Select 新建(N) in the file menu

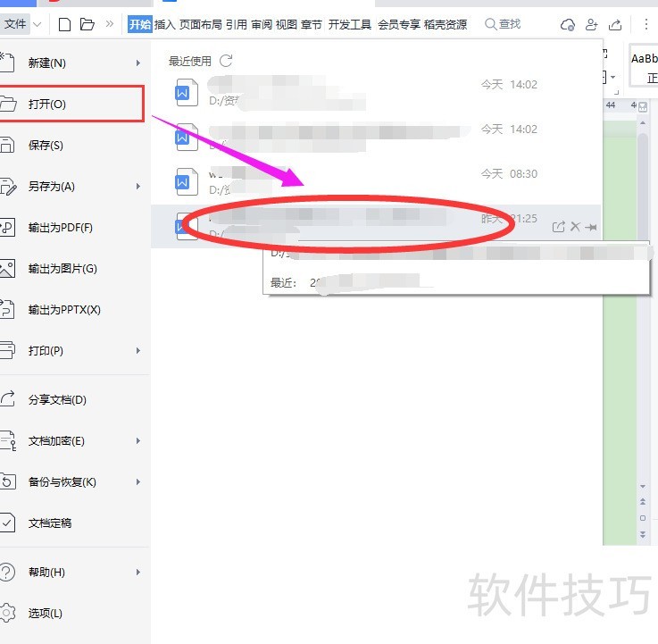75,63
